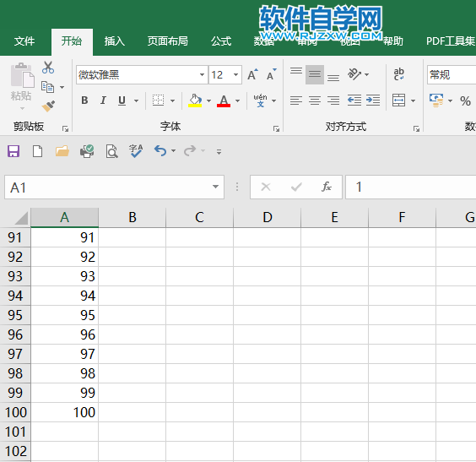Click the Redo arrow icon

[x=190, y=150]
